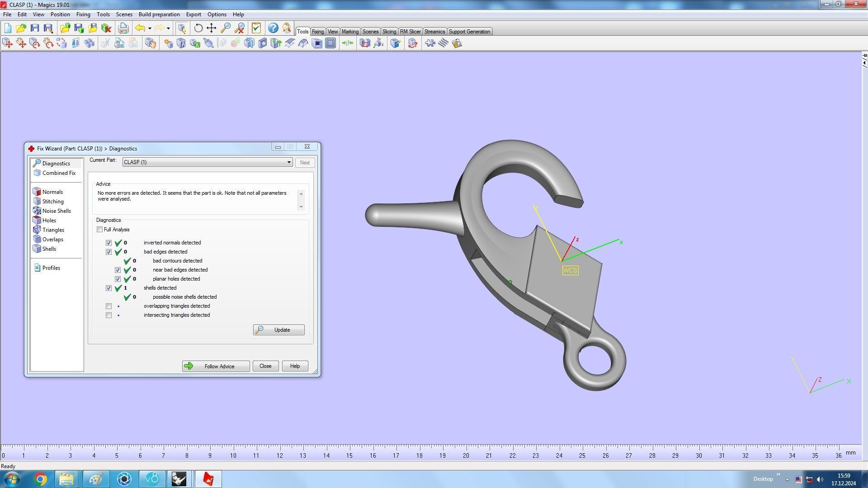
Task: Click the Zoom magnifier tool
Action: tap(226, 28)
